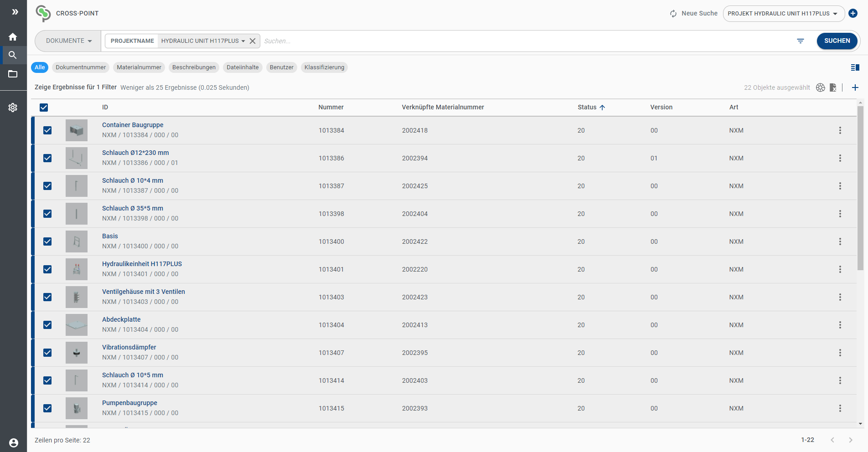Go to next results page
Screen dimensions: 868x452
(x=850, y=440)
